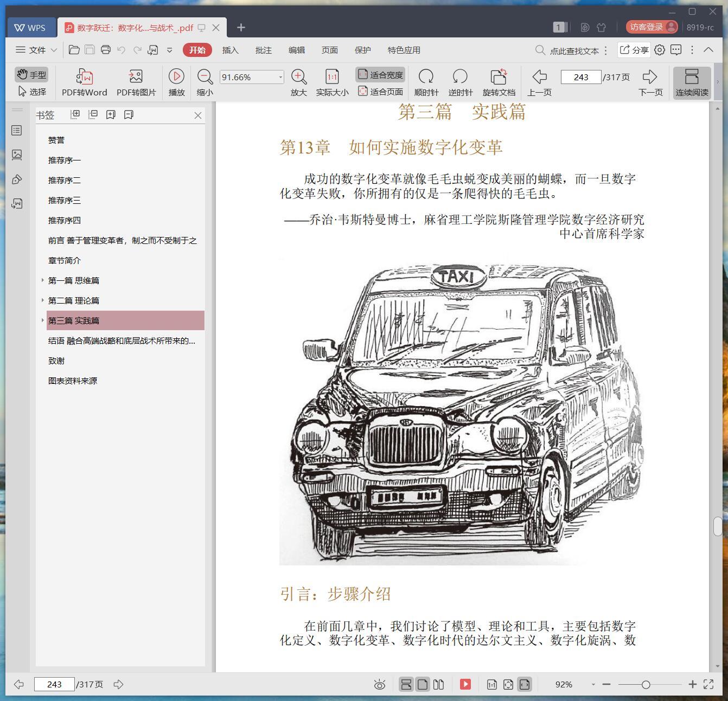Screen dimensions: 728x701
Task: Open the 特色应用 tab
Action: click(404, 50)
